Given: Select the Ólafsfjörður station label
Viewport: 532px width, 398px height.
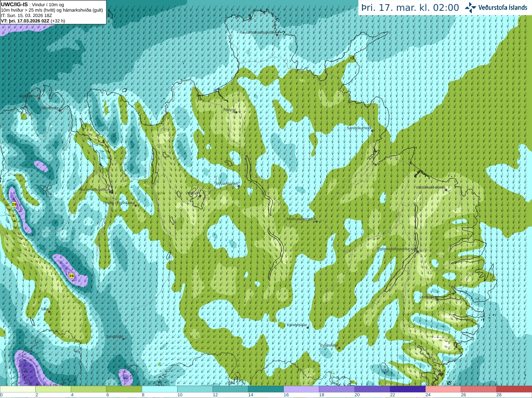Looking at the screenshot, I should [x=49, y=108].
